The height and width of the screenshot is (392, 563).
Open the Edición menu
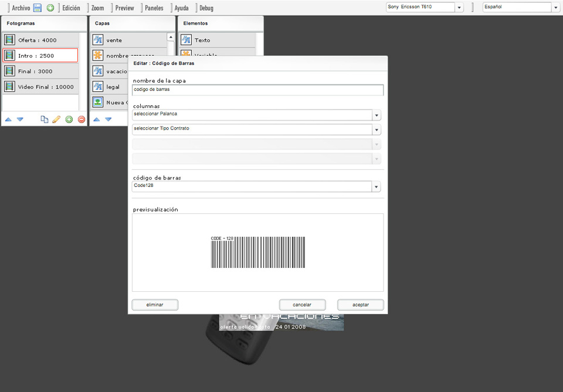tap(71, 8)
